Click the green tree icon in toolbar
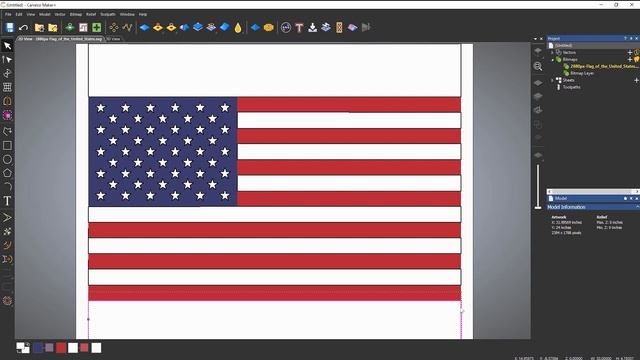The width and height of the screenshot is (640, 360). pyautogui.click(x=70, y=27)
